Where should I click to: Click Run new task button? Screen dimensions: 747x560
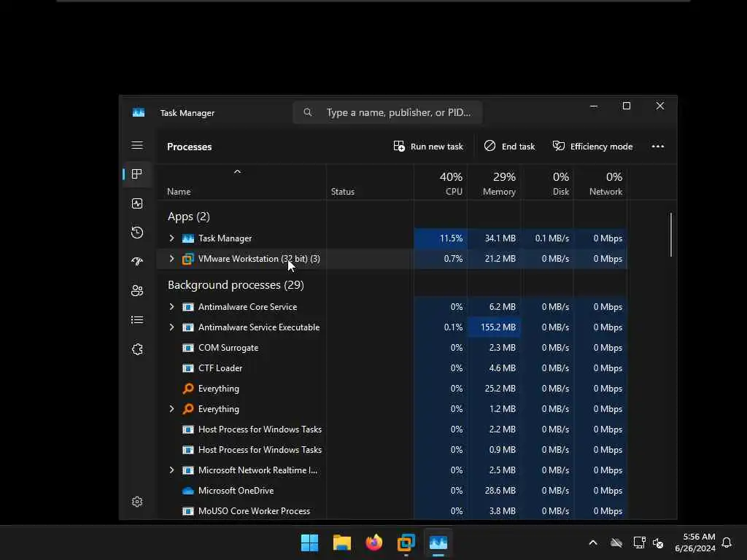(x=428, y=146)
